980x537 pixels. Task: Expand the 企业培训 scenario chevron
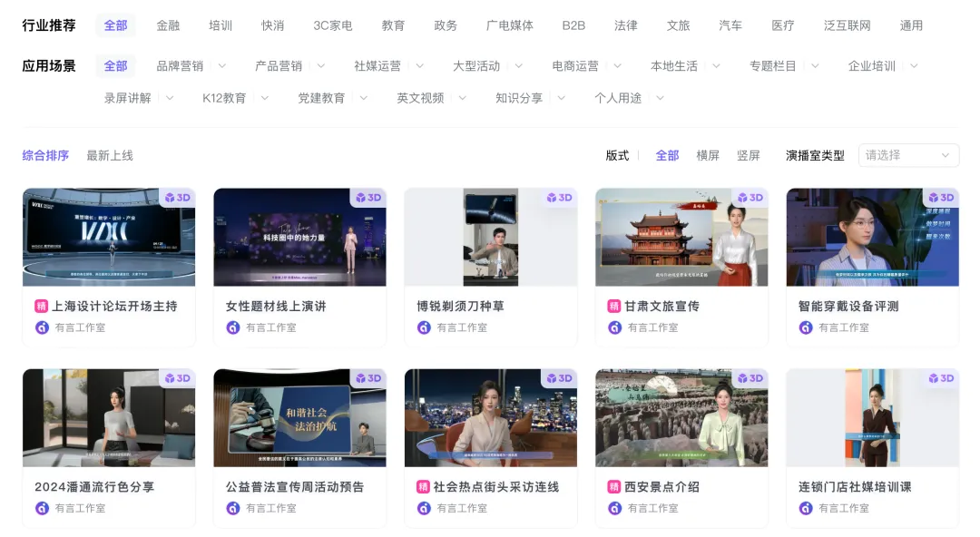tap(914, 66)
